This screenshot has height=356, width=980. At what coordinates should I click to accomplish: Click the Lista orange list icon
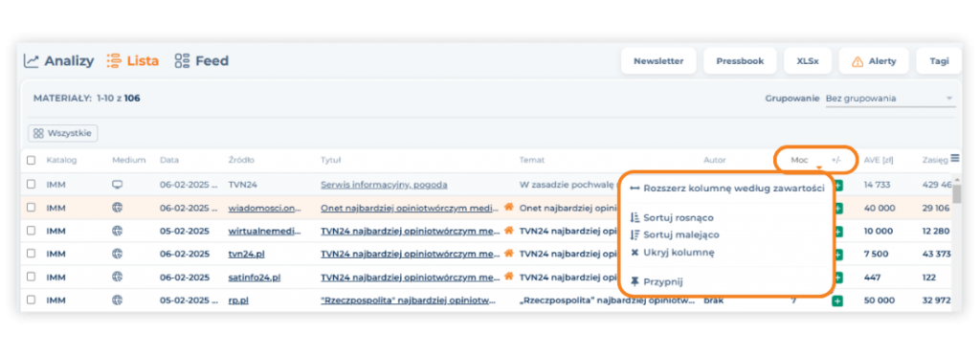114,60
